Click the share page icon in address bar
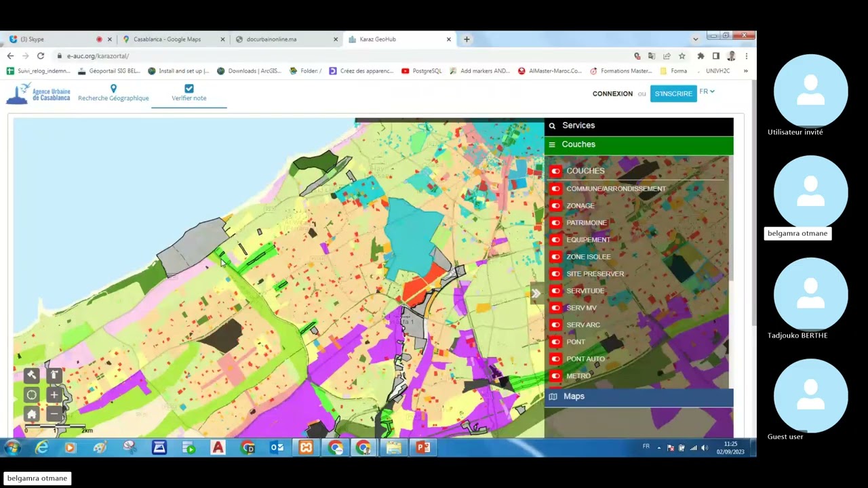 point(667,56)
